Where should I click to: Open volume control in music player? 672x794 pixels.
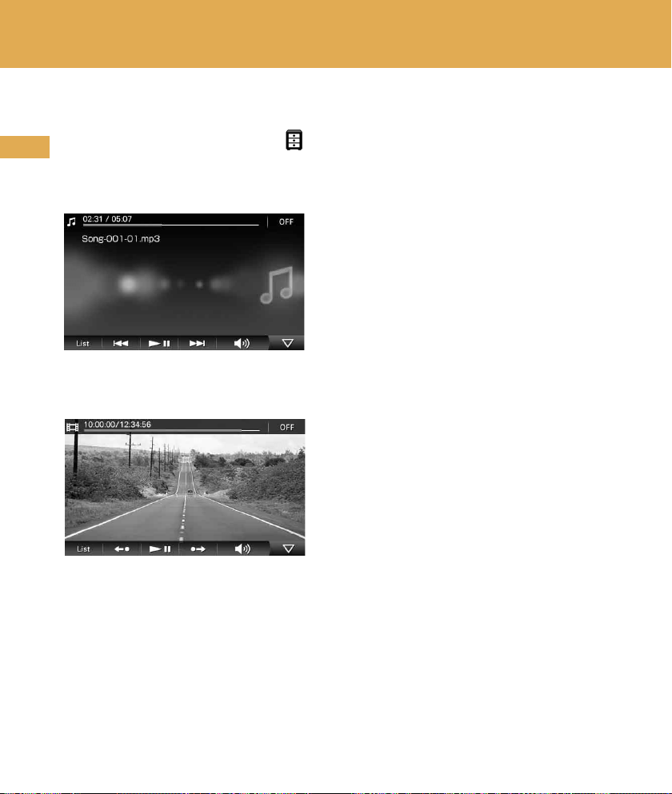click(x=242, y=343)
